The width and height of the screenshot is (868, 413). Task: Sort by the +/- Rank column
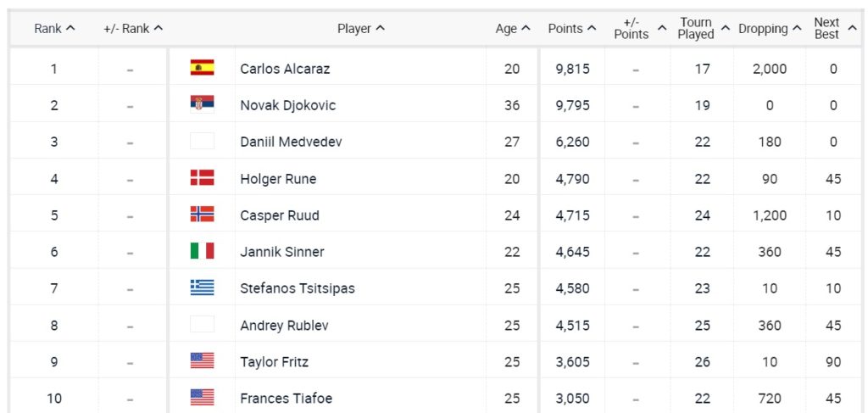click(133, 29)
